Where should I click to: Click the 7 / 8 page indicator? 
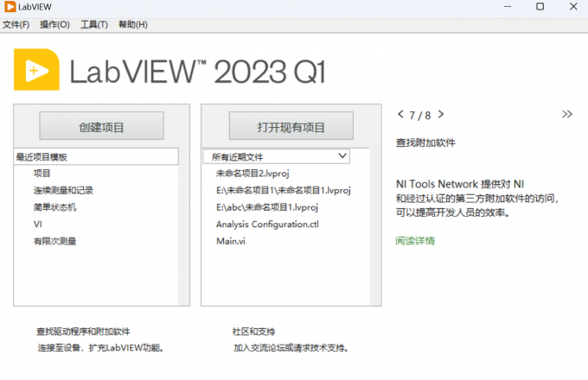coord(420,116)
